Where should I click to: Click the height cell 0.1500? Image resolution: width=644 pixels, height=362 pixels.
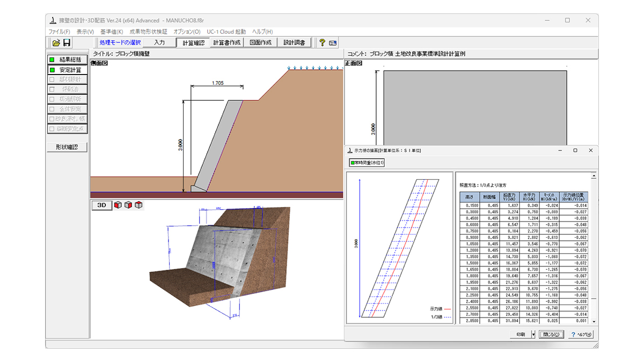coord(470,205)
